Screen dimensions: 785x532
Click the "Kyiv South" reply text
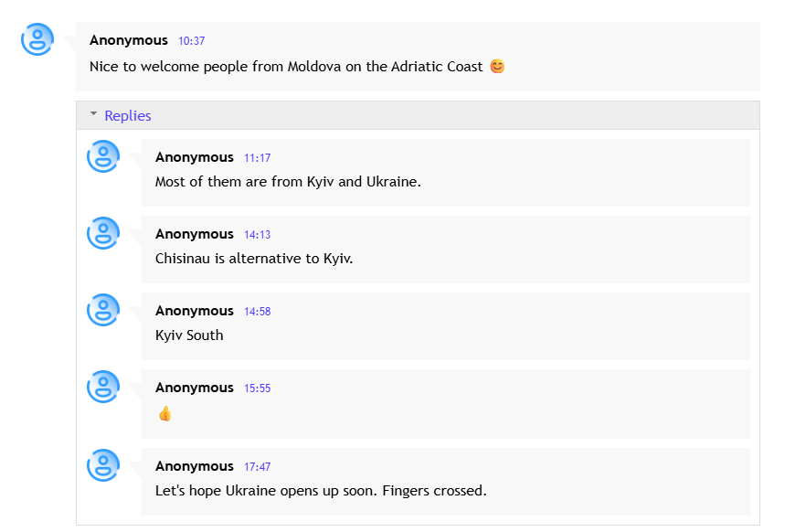pyautogui.click(x=189, y=335)
